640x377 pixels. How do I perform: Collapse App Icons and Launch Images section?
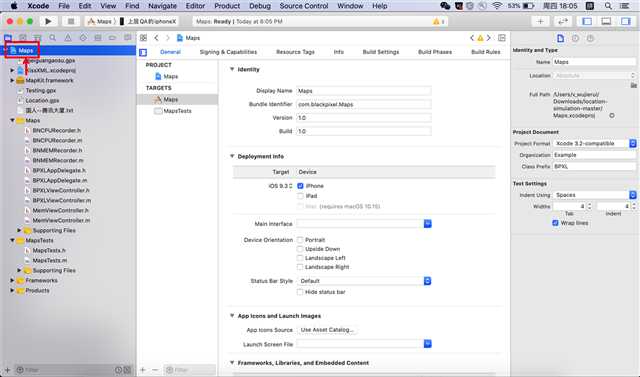[232, 316]
